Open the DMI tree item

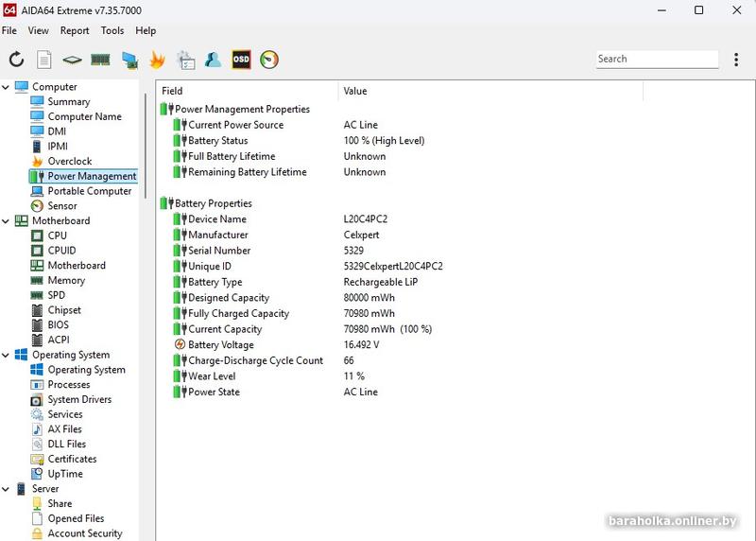[48, 131]
